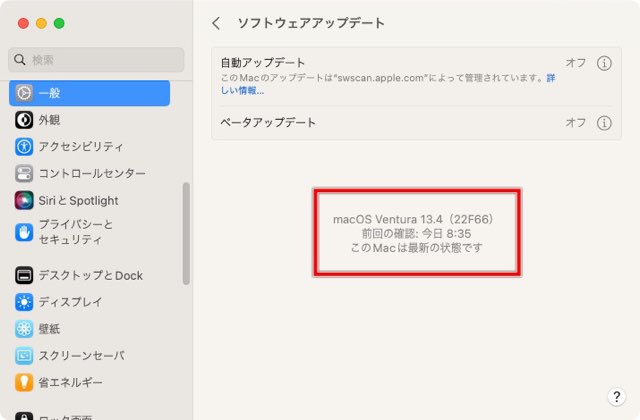The width and height of the screenshot is (640, 420).
Task: Open コントロールセンター settings icon
Action: point(24,173)
